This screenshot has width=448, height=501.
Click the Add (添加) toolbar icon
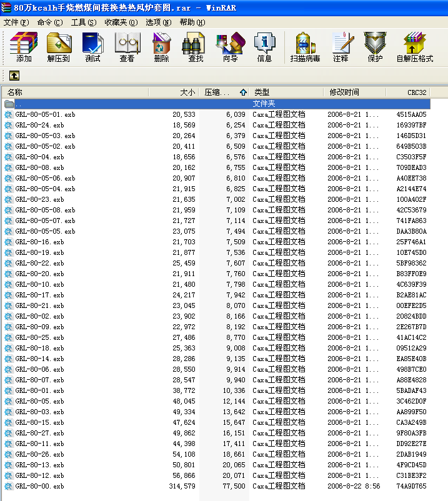coord(24,47)
